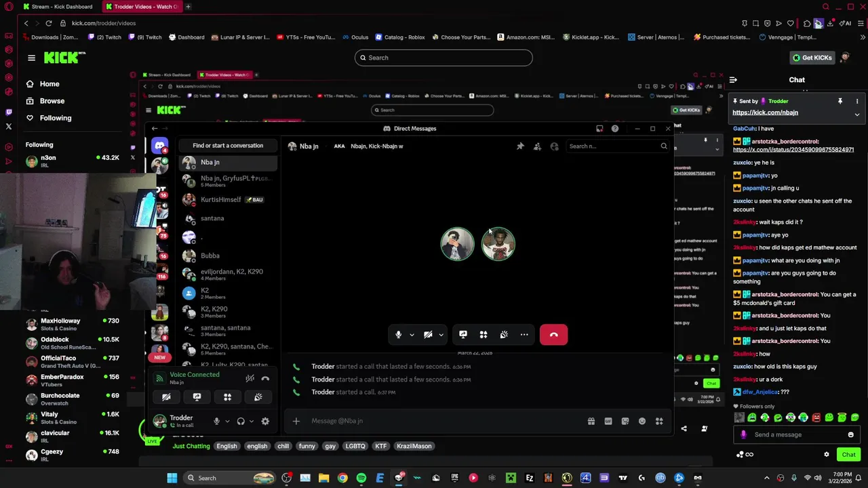Mute mic in Discord user panel
The image size is (868, 488).
point(216,421)
